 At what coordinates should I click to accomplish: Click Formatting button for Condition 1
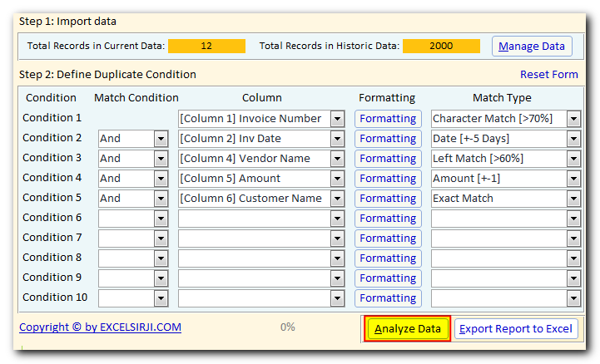point(388,119)
